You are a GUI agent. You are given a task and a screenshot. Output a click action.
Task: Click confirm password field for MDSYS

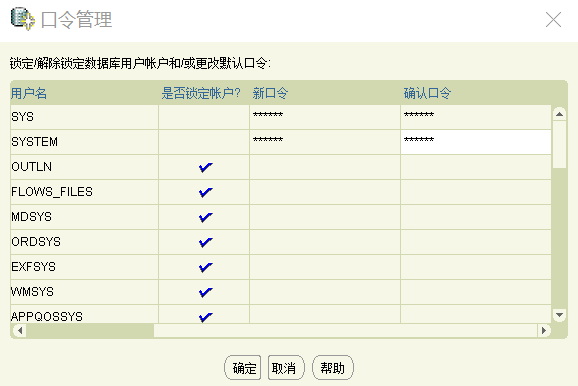point(476,217)
